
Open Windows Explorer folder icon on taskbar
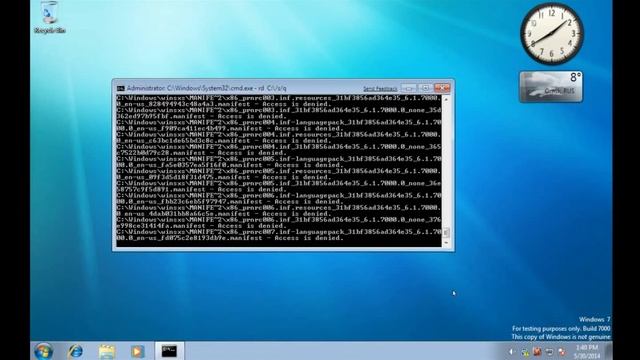point(107,351)
